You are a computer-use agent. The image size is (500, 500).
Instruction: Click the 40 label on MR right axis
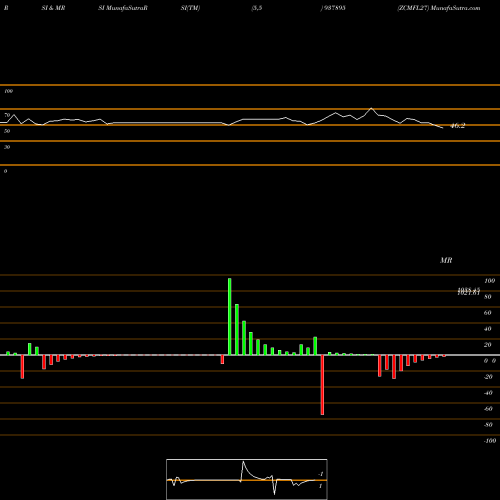488,329
